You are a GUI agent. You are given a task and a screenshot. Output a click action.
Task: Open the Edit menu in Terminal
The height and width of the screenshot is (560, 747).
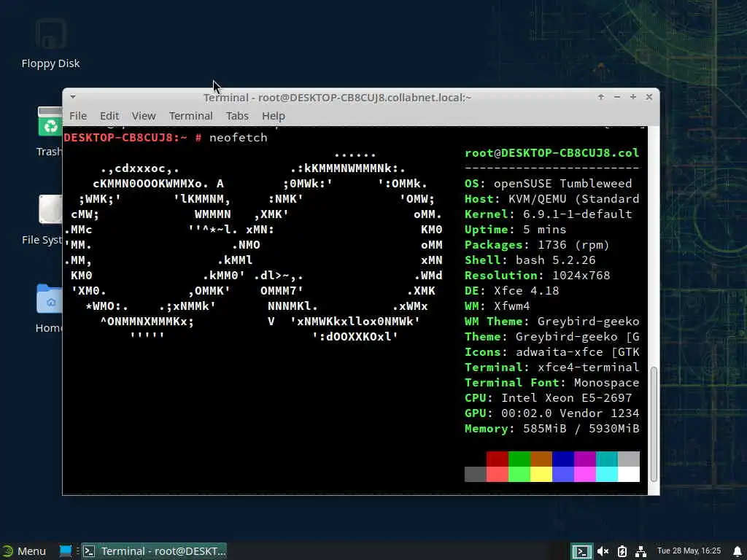[x=109, y=116]
